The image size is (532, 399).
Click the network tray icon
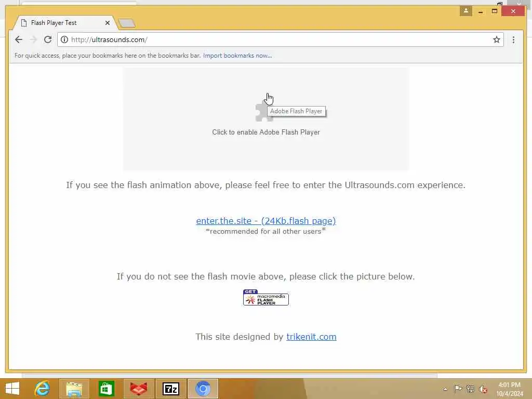pyautogui.click(x=470, y=389)
